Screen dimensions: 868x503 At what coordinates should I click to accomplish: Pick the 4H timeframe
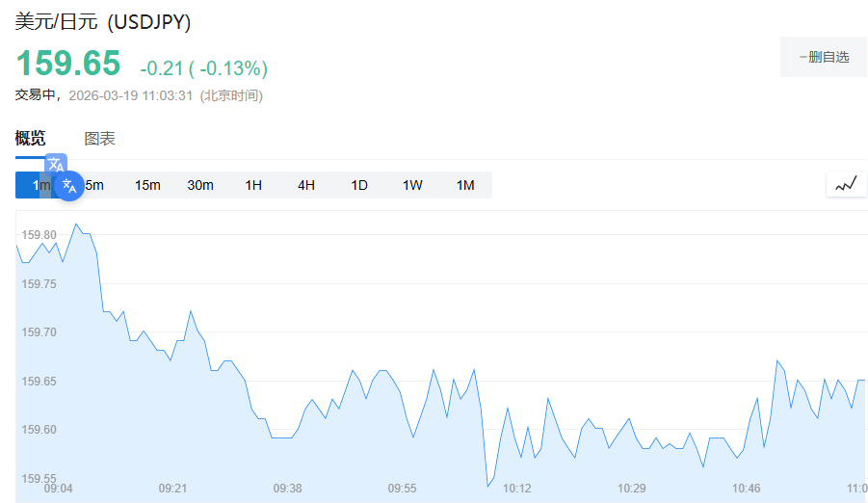click(306, 185)
